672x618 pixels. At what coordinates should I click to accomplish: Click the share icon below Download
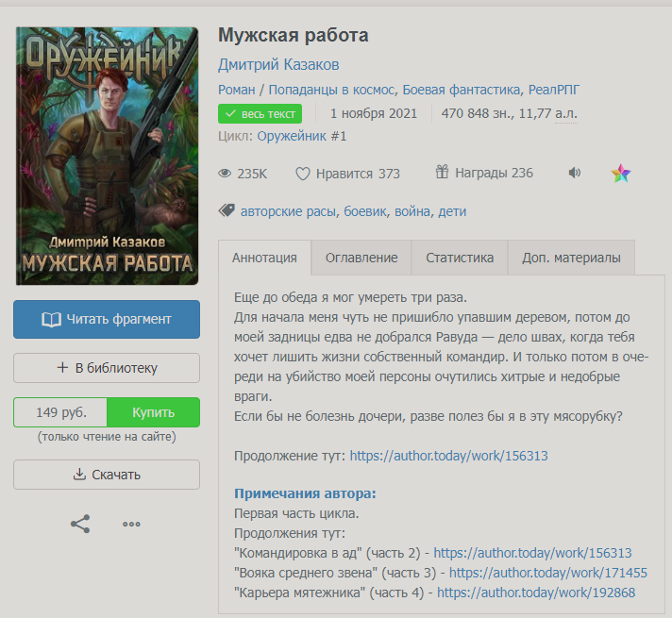coord(80,524)
